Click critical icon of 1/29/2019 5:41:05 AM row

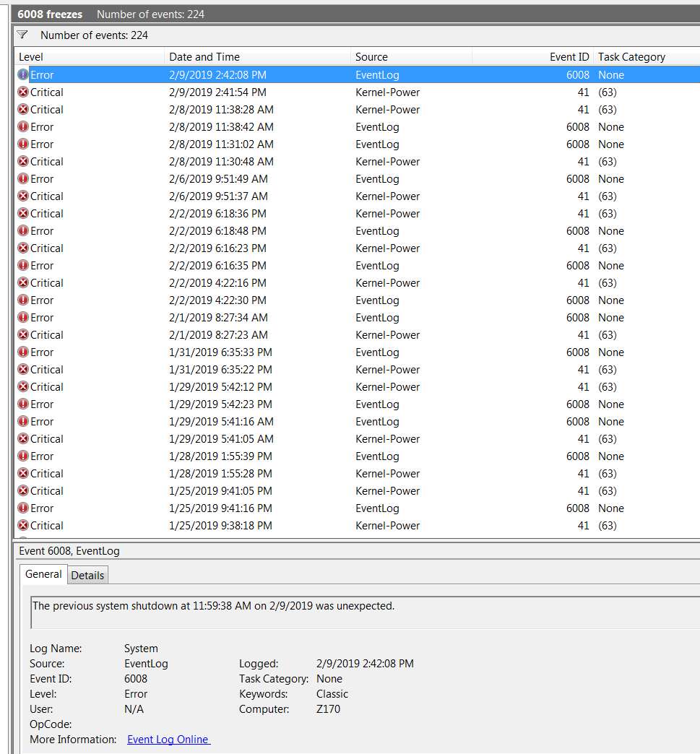point(23,438)
